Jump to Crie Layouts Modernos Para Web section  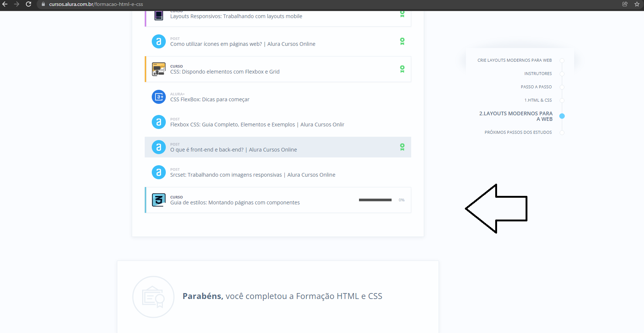click(514, 60)
